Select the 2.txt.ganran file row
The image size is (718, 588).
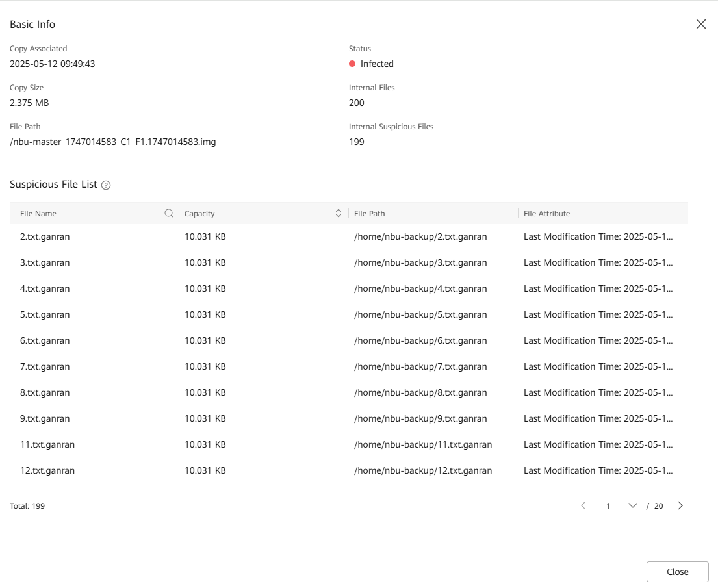click(x=45, y=236)
